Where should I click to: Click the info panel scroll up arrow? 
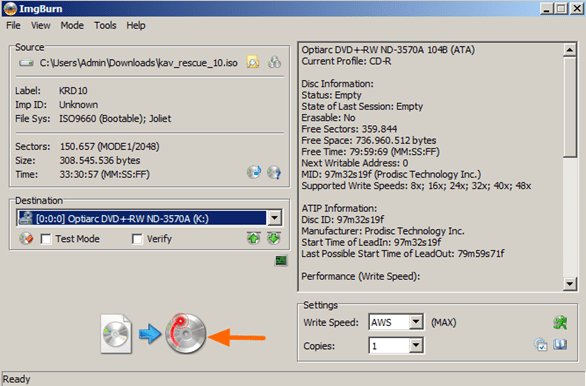pos(570,50)
